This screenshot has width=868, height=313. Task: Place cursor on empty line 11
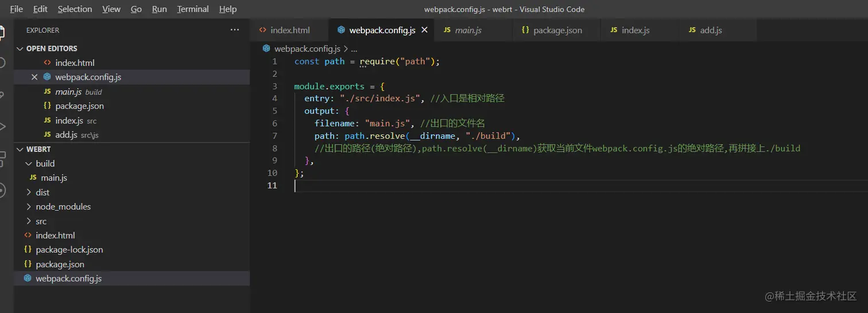pyautogui.click(x=580, y=186)
